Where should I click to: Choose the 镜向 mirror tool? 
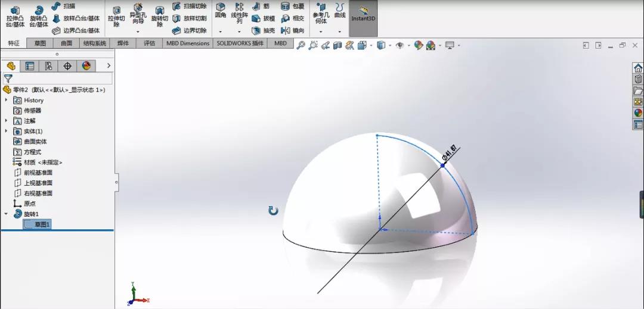coord(292,30)
